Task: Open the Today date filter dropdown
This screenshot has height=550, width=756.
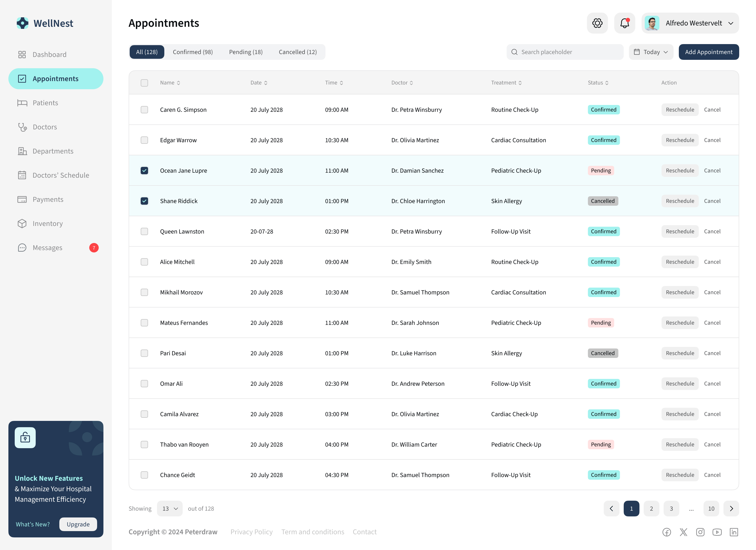Action: 651,52
